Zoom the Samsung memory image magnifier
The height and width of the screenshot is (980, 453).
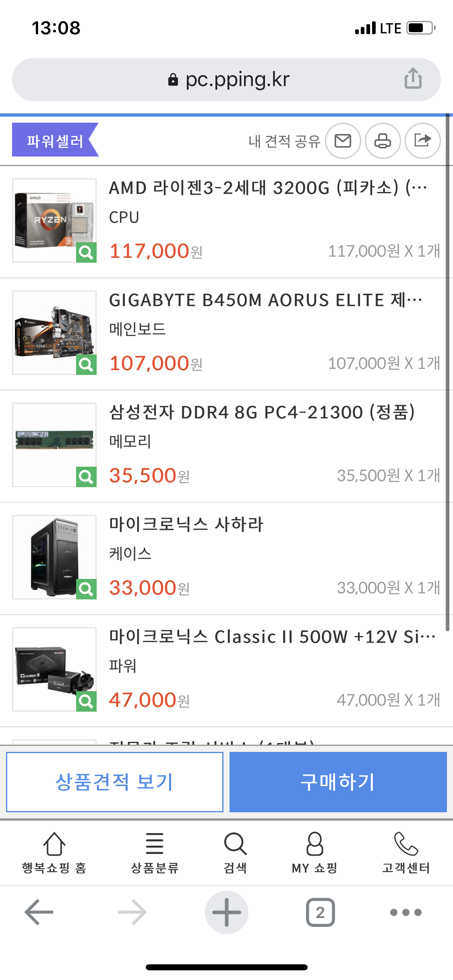tap(86, 477)
